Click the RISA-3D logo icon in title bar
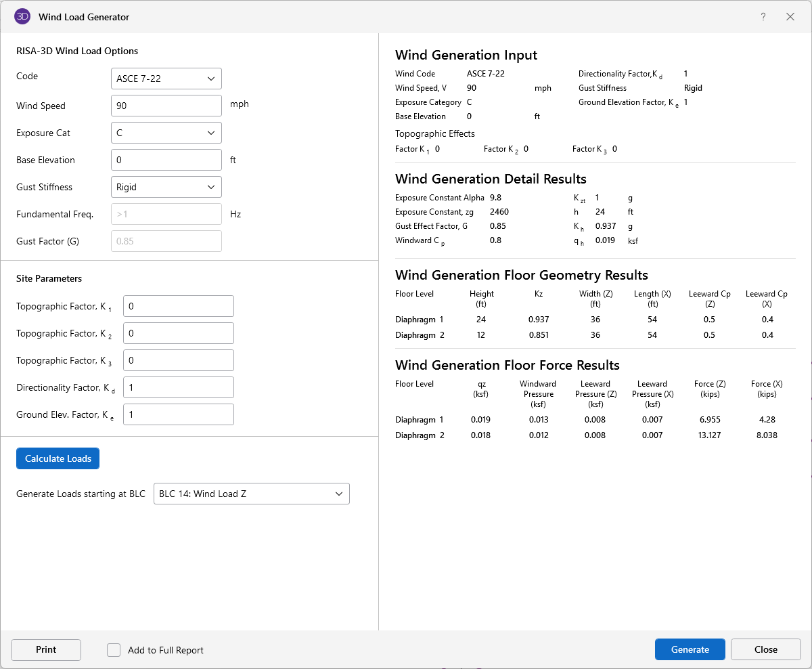 (x=22, y=17)
